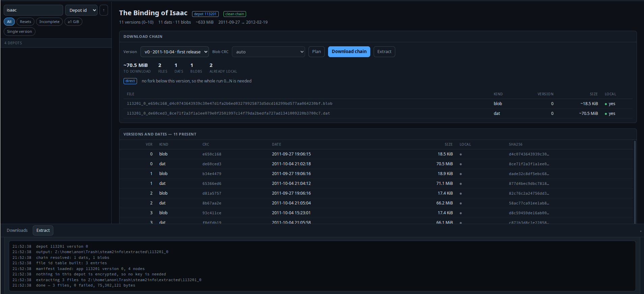Image resolution: width=644 pixels, height=294 pixels.
Task: Enable the "All" filter chip
Action: (x=9, y=22)
